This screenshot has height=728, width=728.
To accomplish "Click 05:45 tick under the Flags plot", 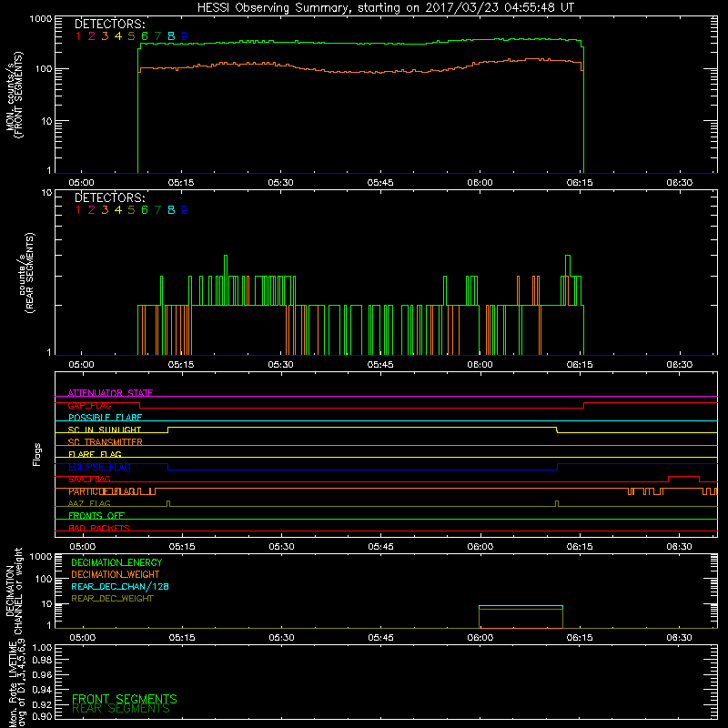I will click(x=380, y=547).
